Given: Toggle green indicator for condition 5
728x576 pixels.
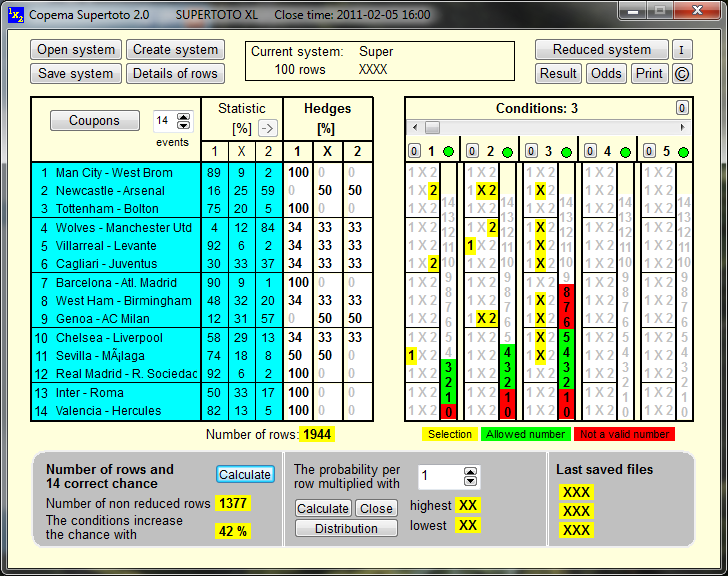Looking at the screenshot, I should [683, 152].
